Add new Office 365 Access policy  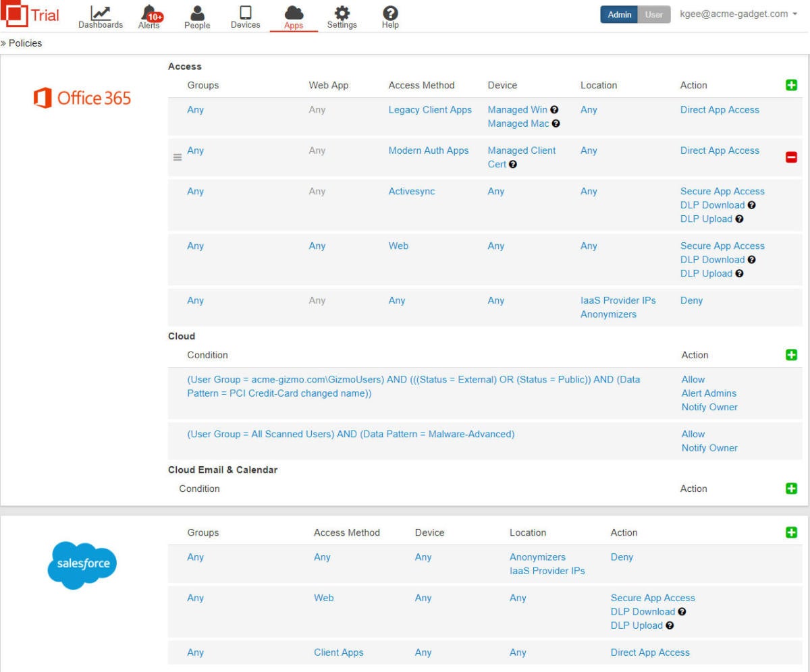click(x=792, y=85)
